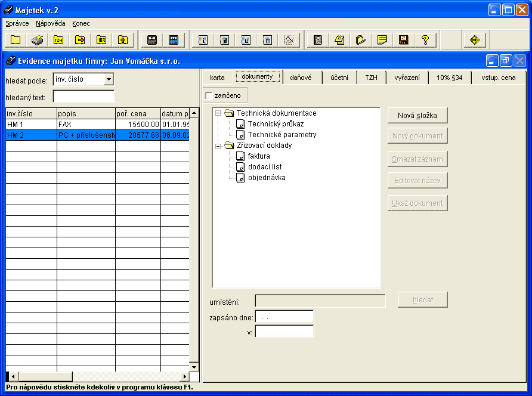The height and width of the screenshot is (396, 532).
Task: Click the yellow sticky note toolbar icon
Action: (x=339, y=40)
